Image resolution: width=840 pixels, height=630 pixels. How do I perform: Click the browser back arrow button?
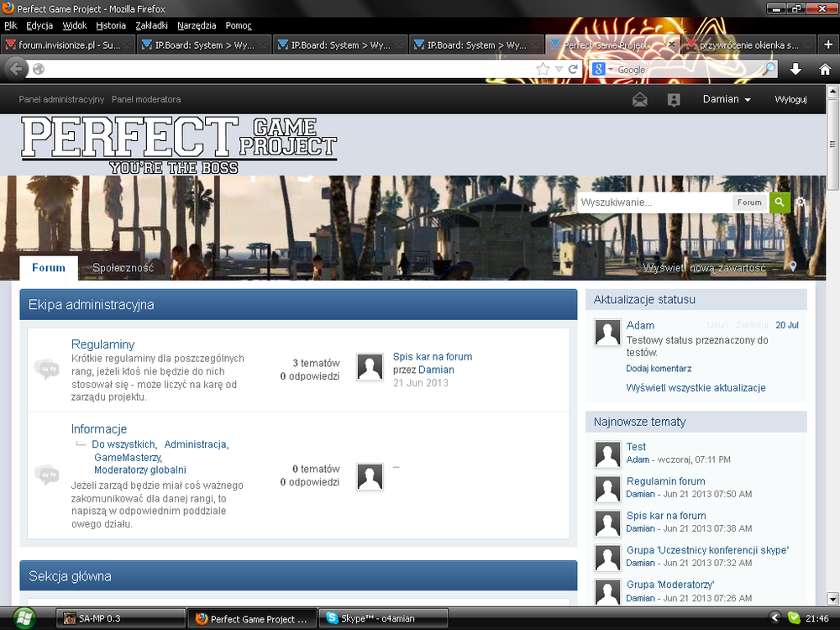[16, 69]
